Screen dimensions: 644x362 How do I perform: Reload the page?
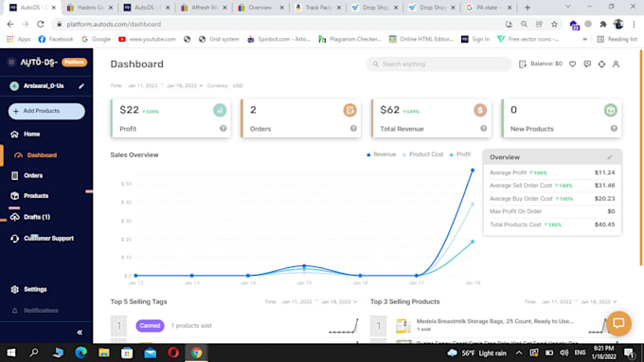(x=40, y=25)
